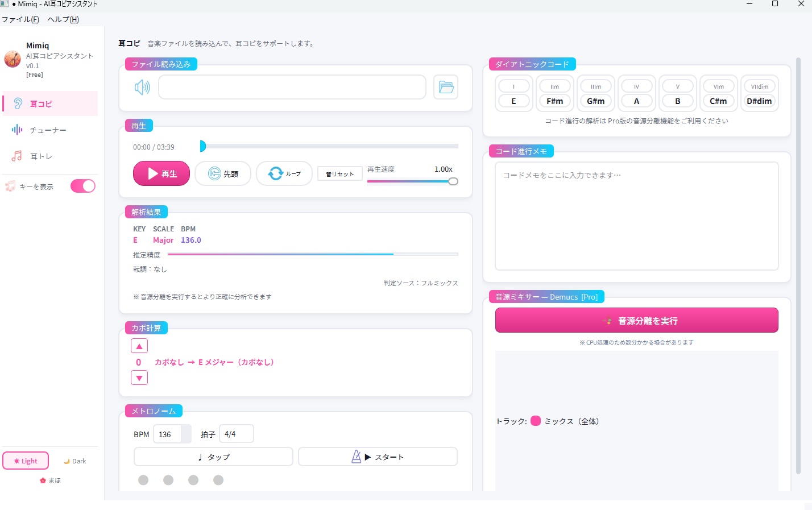Select the IIIm chord G#m button
Screen dimensions: 812x510
596,94
